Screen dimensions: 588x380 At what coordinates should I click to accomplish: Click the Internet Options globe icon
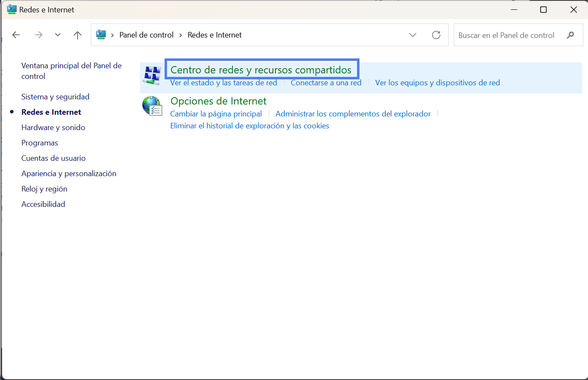pos(152,106)
